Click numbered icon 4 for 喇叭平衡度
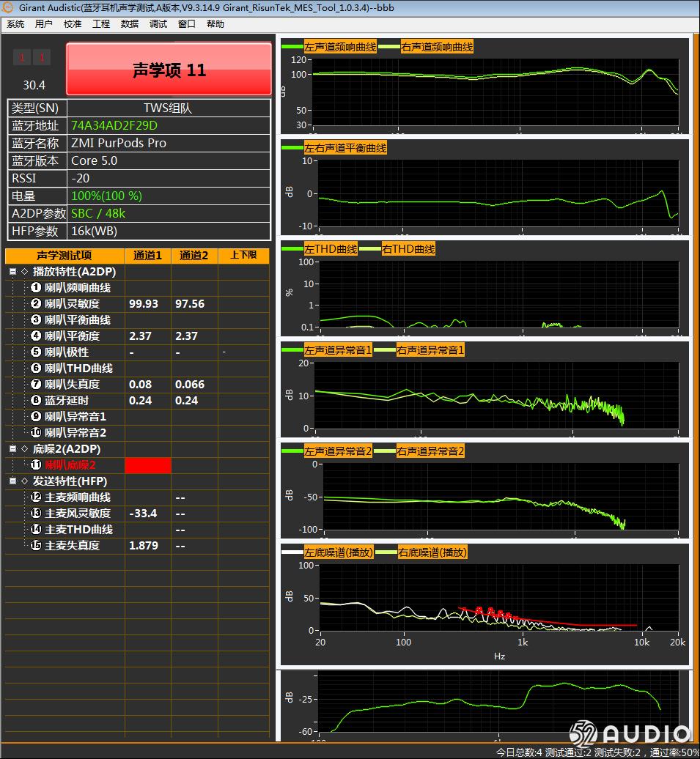700x759 pixels. (x=36, y=336)
